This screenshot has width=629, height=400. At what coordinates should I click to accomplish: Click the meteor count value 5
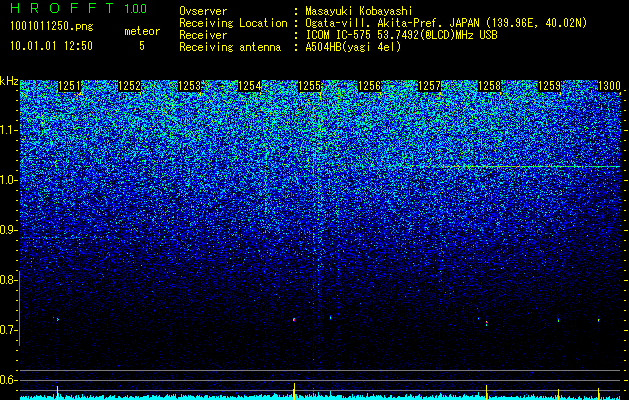(x=142, y=46)
